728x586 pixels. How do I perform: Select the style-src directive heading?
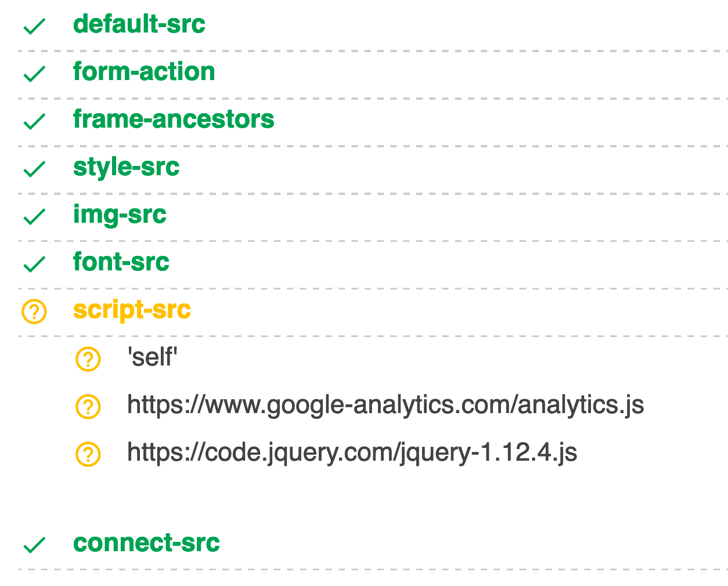[x=126, y=168]
